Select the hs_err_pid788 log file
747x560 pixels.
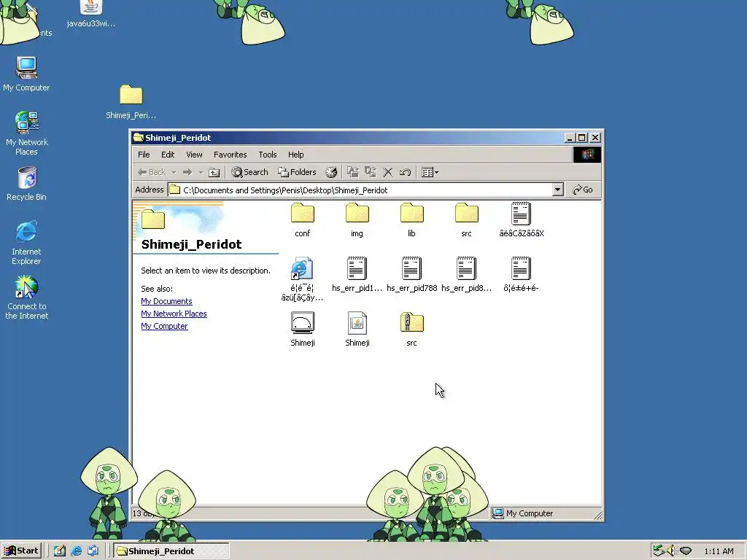pos(411,274)
